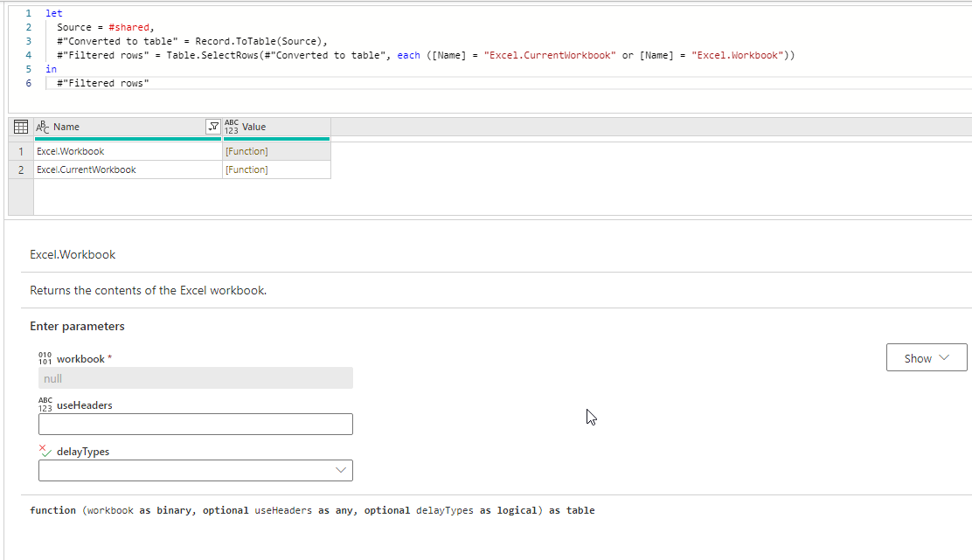
Task: Click the disabled workbook null field
Action: 195,378
